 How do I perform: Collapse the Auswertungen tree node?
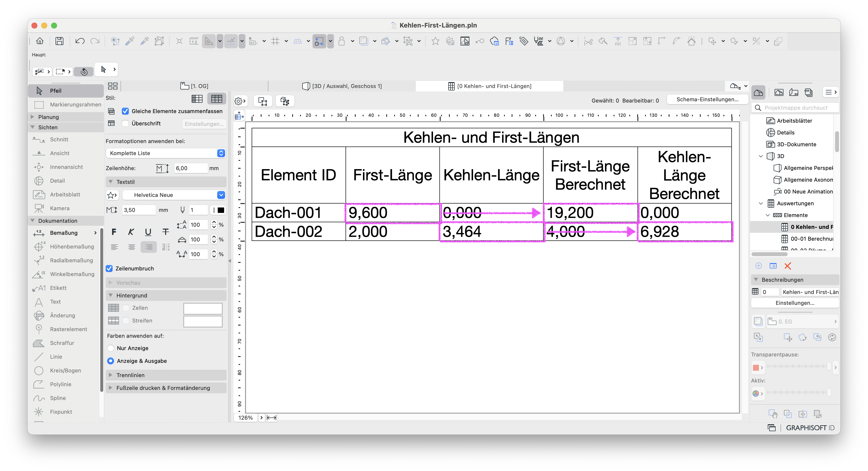click(x=761, y=203)
